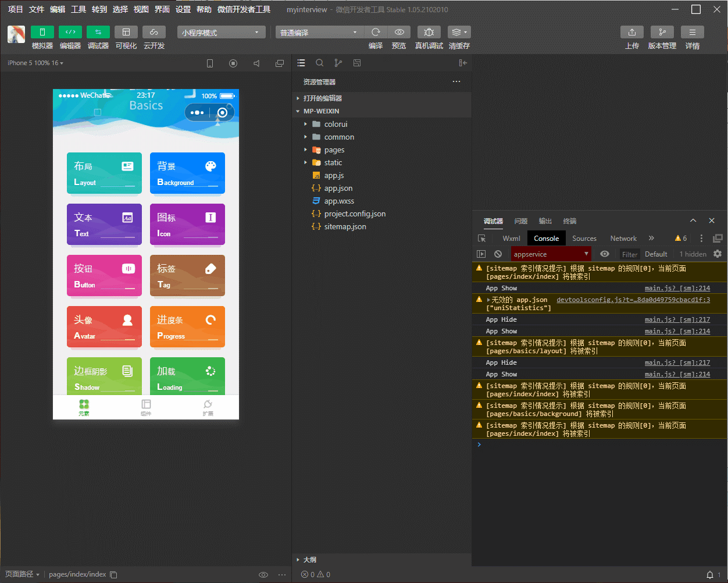Expand the colorui folder
This screenshot has height=583, width=728.
click(381, 124)
